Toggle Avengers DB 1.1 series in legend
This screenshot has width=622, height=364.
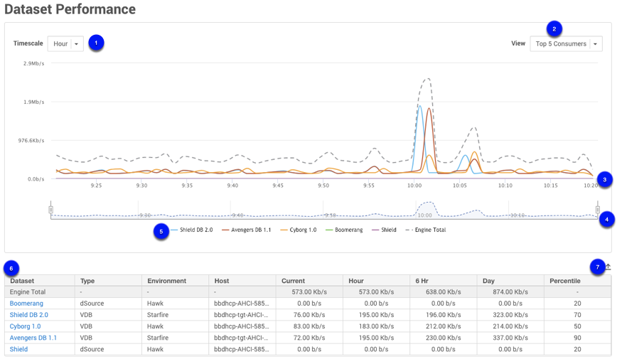[246, 230]
